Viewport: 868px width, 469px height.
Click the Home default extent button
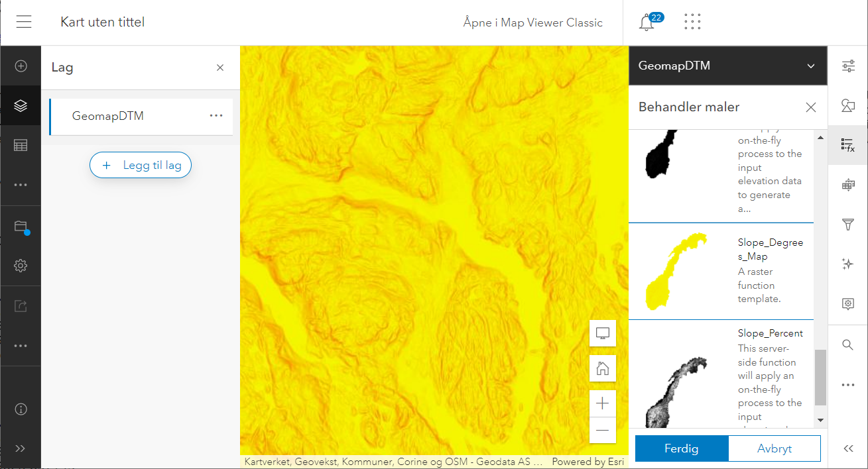point(603,368)
